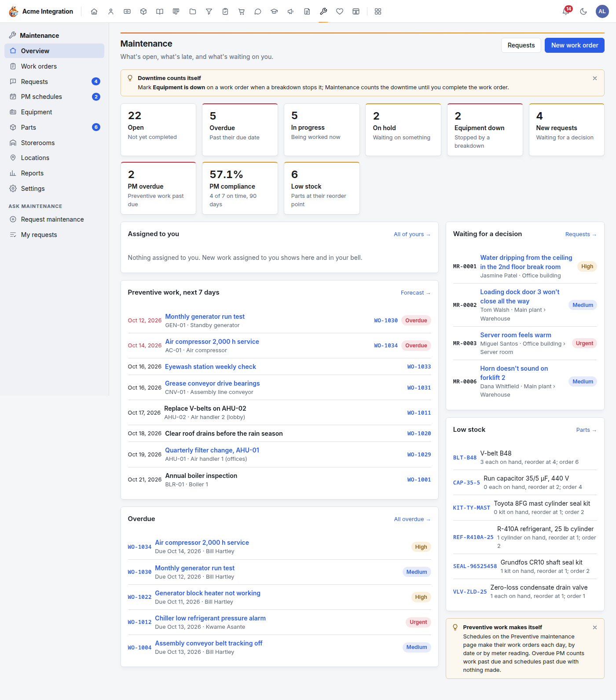
Task: Open Settings in the sidebar
Action: click(54, 189)
